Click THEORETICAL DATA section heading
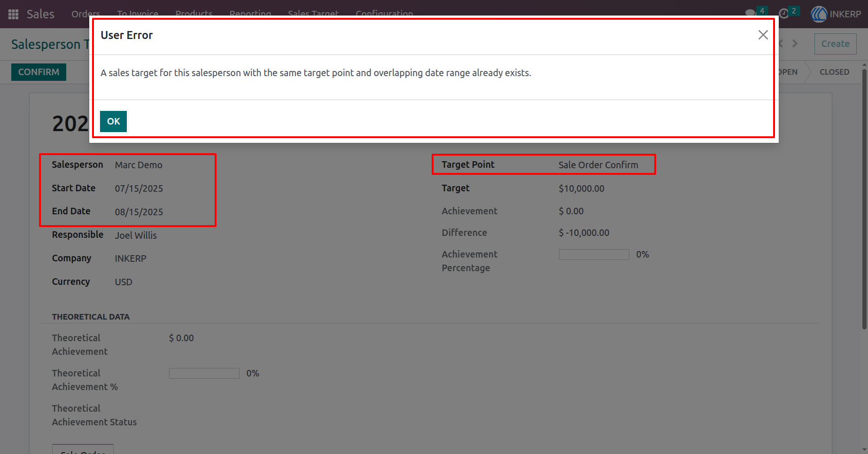The image size is (868, 454). (x=91, y=317)
